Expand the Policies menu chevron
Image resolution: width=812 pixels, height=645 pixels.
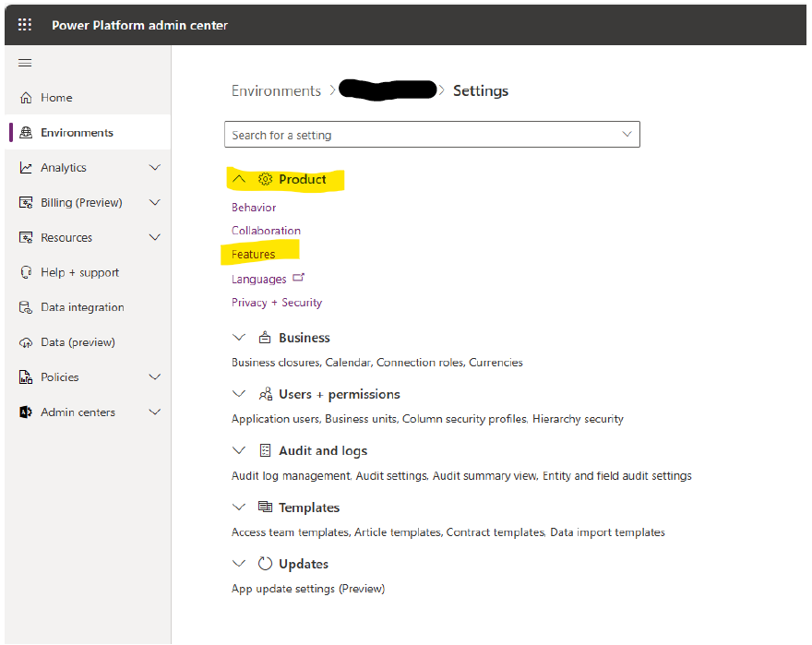[154, 376]
